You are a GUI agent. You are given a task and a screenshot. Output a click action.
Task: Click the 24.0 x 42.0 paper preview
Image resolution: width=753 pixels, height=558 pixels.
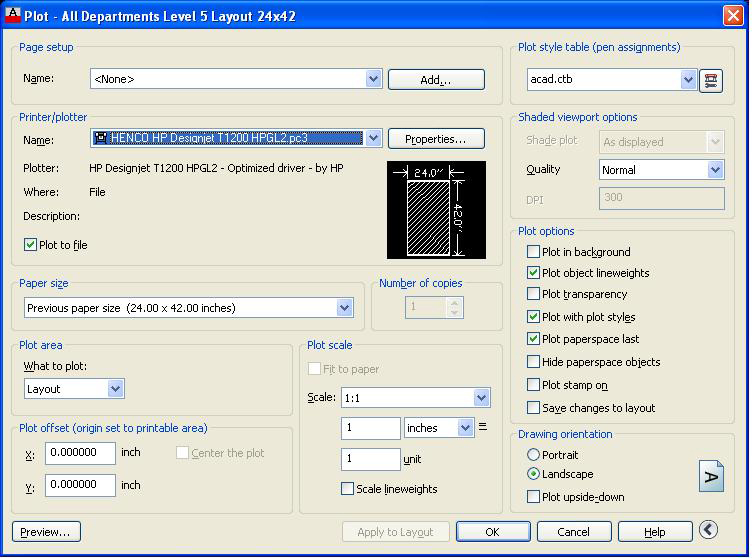click(x=436, y=210)
